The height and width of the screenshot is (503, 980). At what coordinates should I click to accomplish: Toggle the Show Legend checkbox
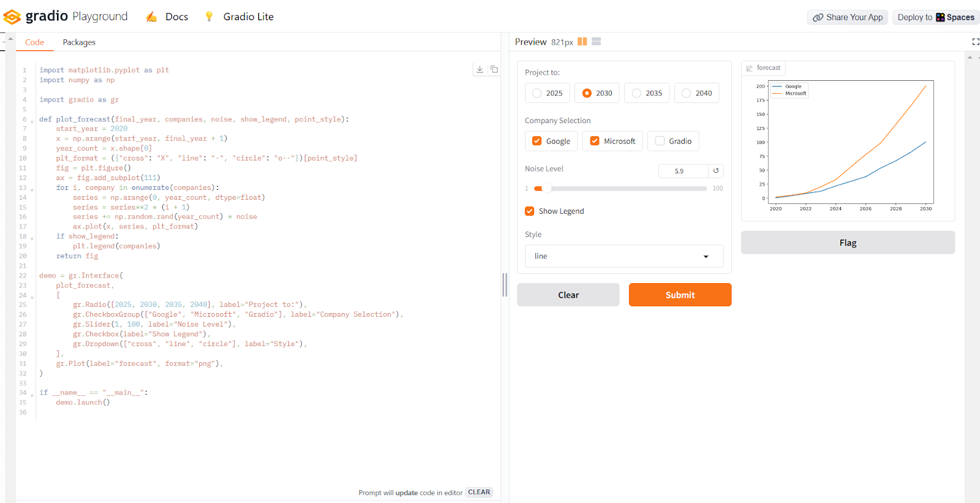point(530,211)
